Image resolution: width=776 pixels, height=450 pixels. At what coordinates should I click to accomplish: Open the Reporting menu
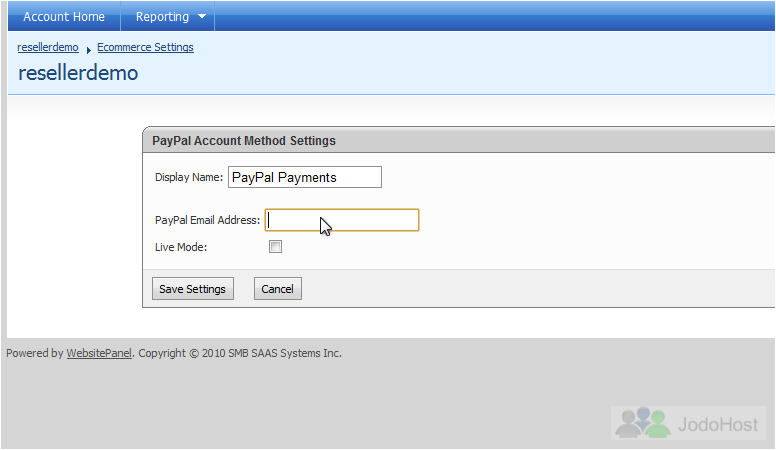click(168, 16)
